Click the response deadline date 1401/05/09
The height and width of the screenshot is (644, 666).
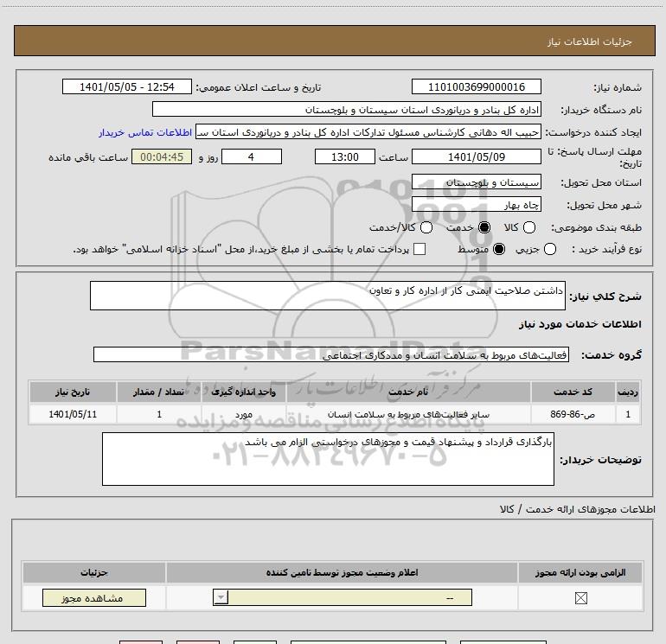tap(476, 156)
